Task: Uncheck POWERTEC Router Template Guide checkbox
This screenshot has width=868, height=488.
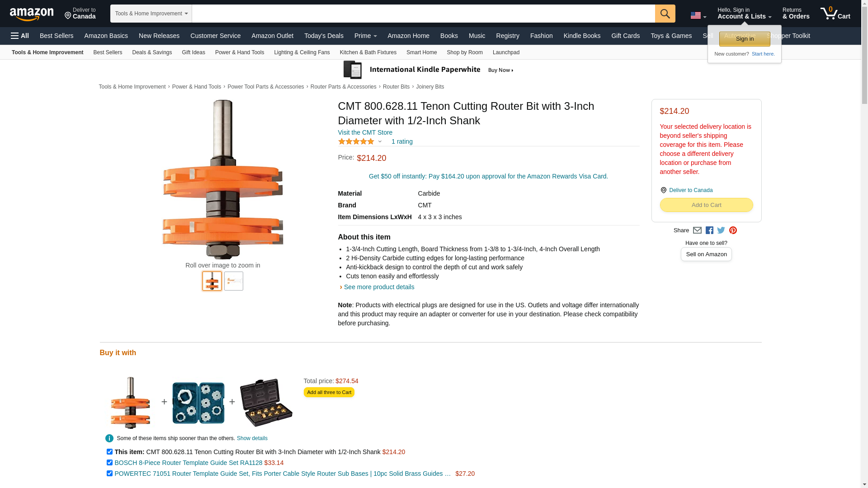Action: (x=109, y=473)
